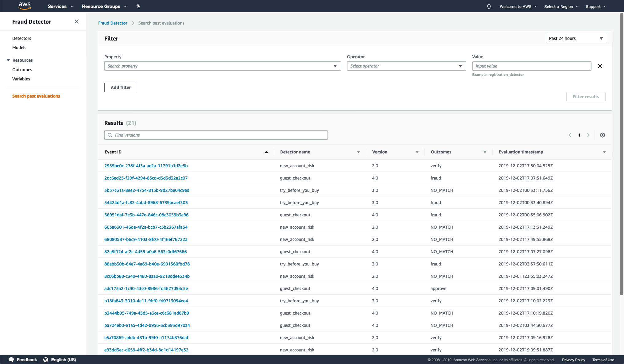Sort by Detector name column arrow
Screen dimensions: 624x364
(x=359, y=152)
